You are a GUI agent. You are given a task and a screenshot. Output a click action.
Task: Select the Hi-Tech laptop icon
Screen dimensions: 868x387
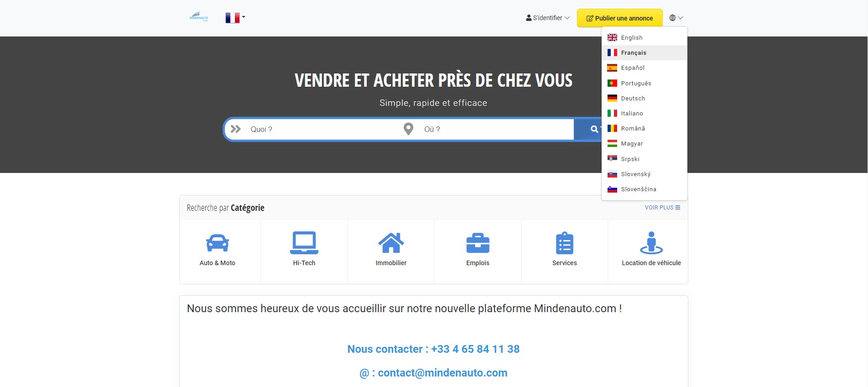tap(304, 243)
